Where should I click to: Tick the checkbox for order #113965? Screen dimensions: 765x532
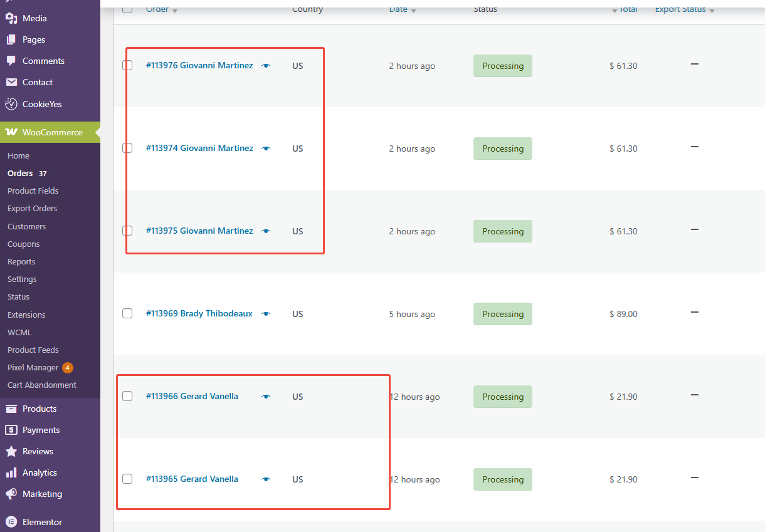point(127,479)
